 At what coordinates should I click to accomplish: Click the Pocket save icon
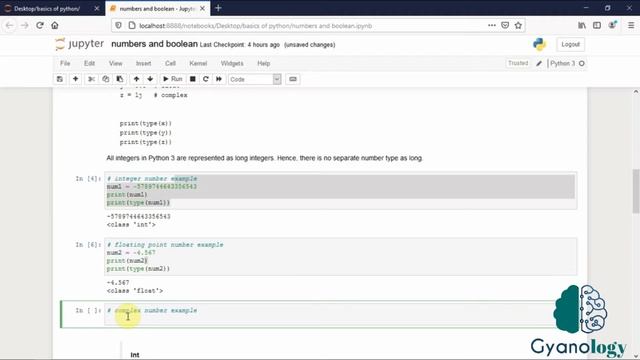(x=505, y=25)
